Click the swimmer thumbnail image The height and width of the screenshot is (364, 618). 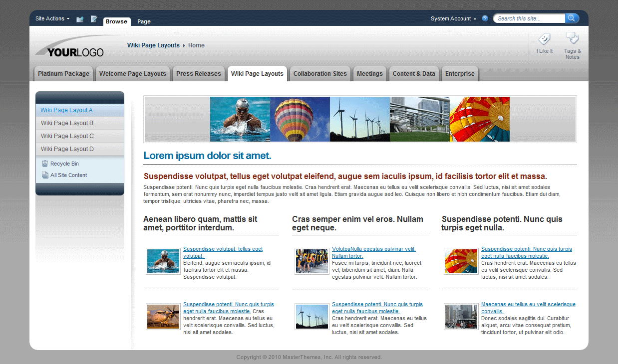(163, 261)
